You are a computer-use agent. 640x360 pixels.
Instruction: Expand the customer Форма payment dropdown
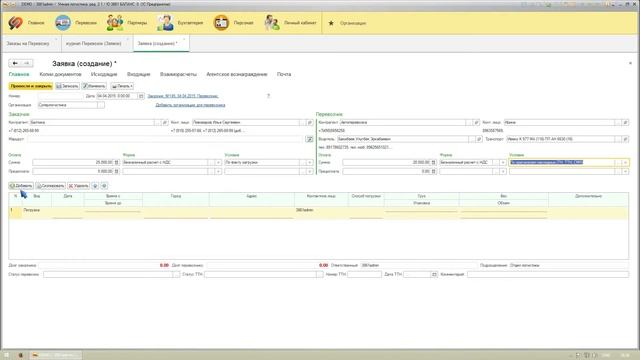coord(218,162)
